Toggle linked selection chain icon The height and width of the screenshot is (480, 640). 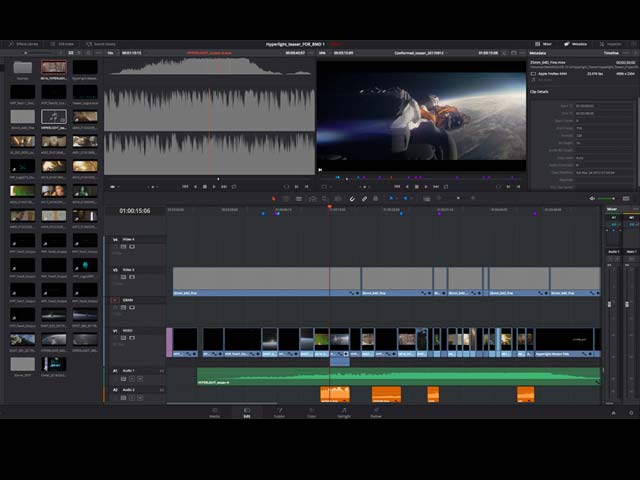(x=364, y=198)
